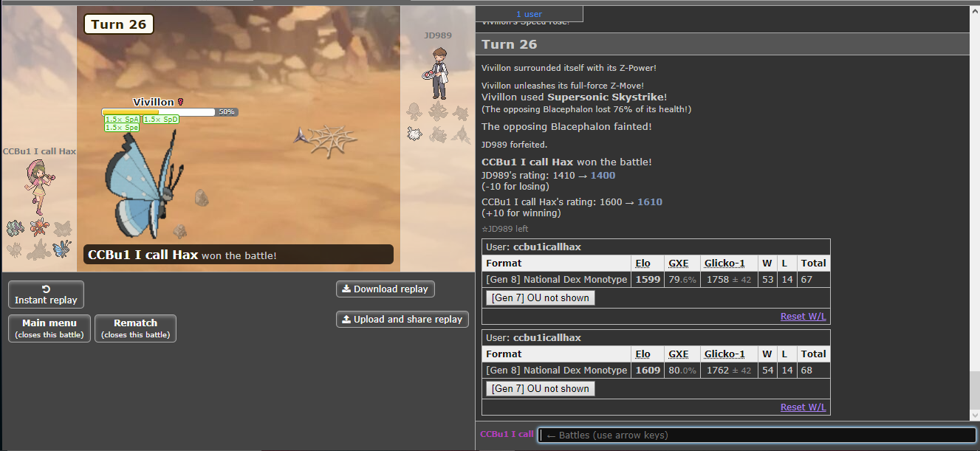980x451 pixels.
Task: Click the 'JD989' name above the right trainer
Action: [437, 35]
